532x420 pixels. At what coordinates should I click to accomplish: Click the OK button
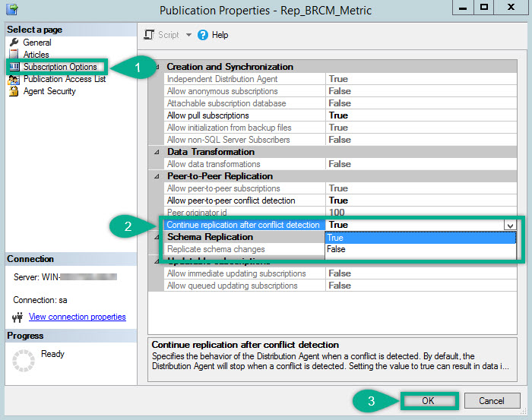[428, 401]
